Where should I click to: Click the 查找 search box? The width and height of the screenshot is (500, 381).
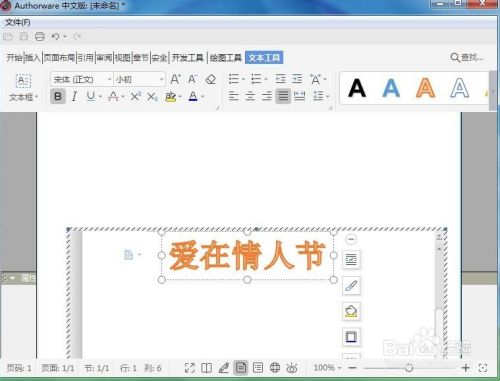click(467, 57)
